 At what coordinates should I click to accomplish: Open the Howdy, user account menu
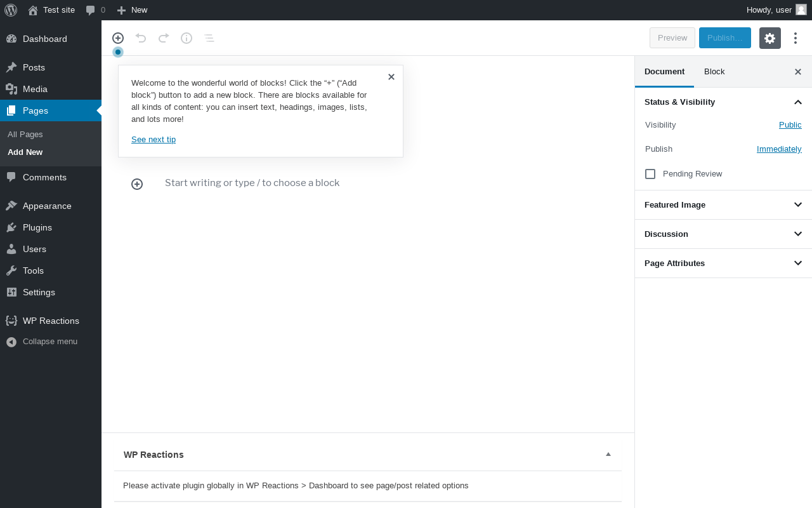(x=776, y=10)
